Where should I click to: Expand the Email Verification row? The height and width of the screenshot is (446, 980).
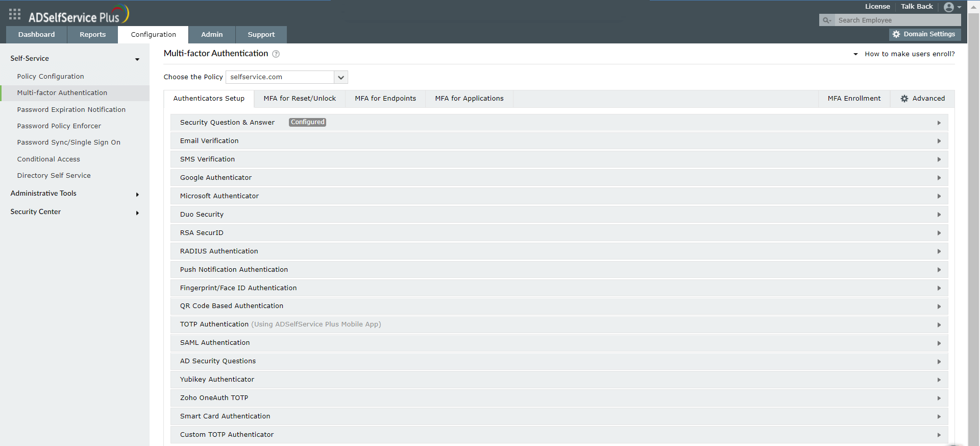point(559,141)
